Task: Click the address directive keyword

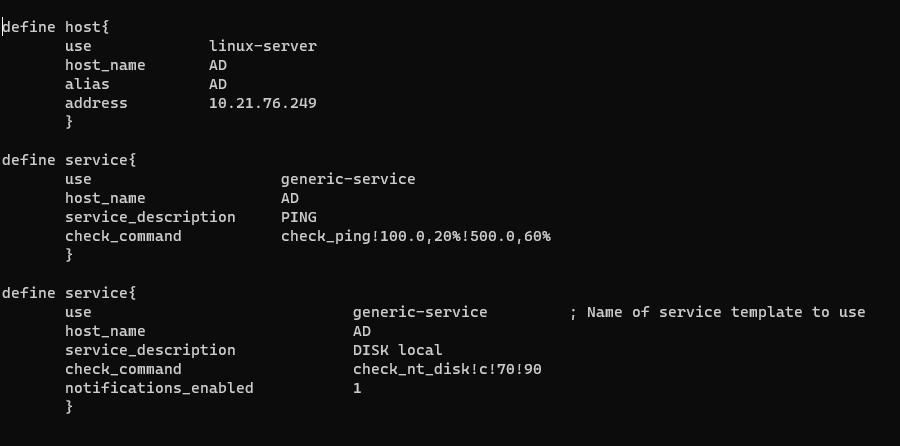Action: [x=96, y=103]
